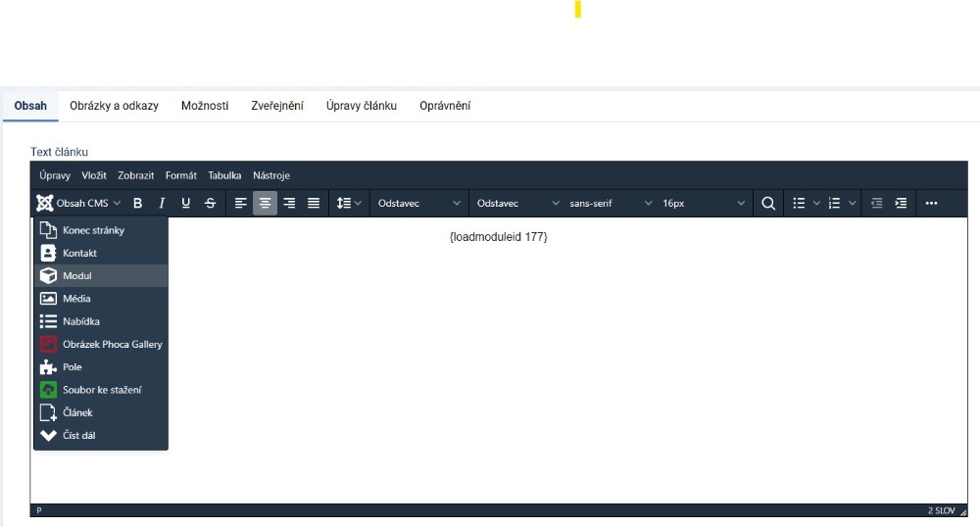This screenshot has height=527, width=980.
Task: Apply Underline formatting
Action: [186, 204]
